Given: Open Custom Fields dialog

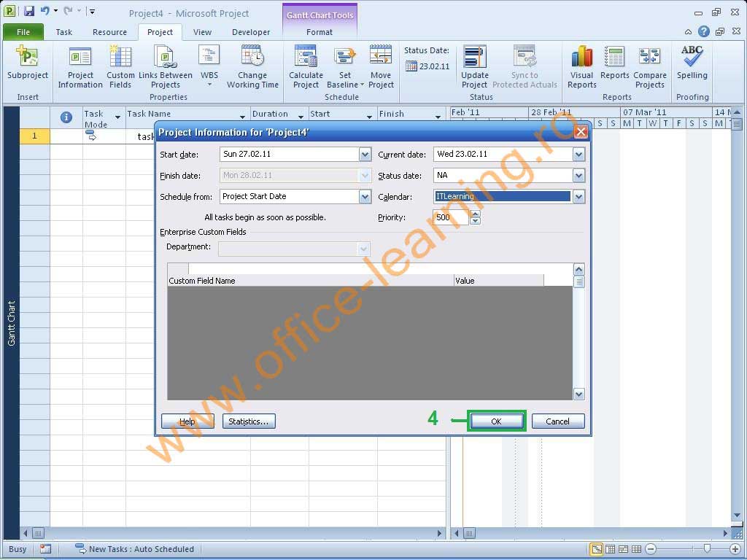Looking at the screenshot, I should coord(120,66).
